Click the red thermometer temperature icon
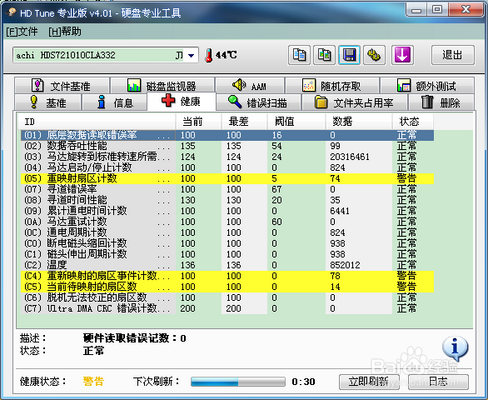The height and width of the screenshot is (400, 488). tap(209, 55)
